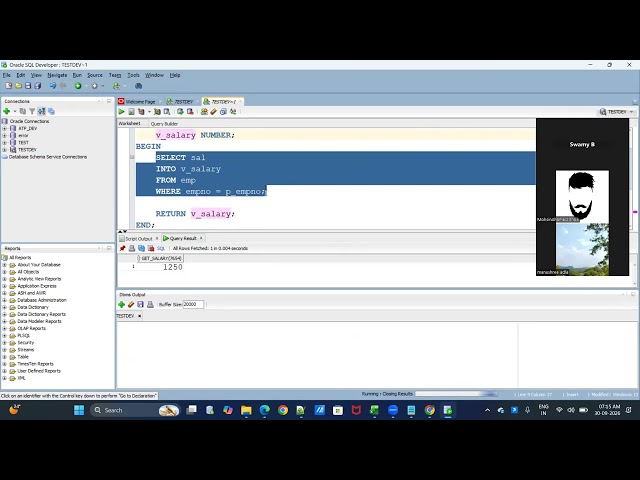This screenshot has height=480, width=640.
Task: Clear Dbms Output with the eraser icon
Action: pos(131,304)
